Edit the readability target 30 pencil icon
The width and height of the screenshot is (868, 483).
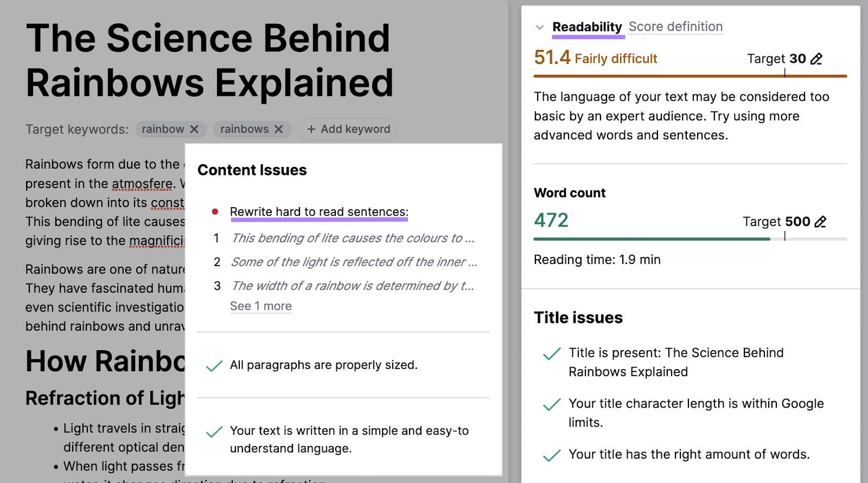(816, 59)
